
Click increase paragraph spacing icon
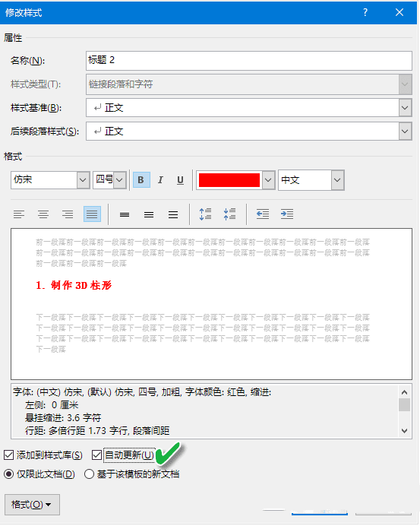(205, 214)
